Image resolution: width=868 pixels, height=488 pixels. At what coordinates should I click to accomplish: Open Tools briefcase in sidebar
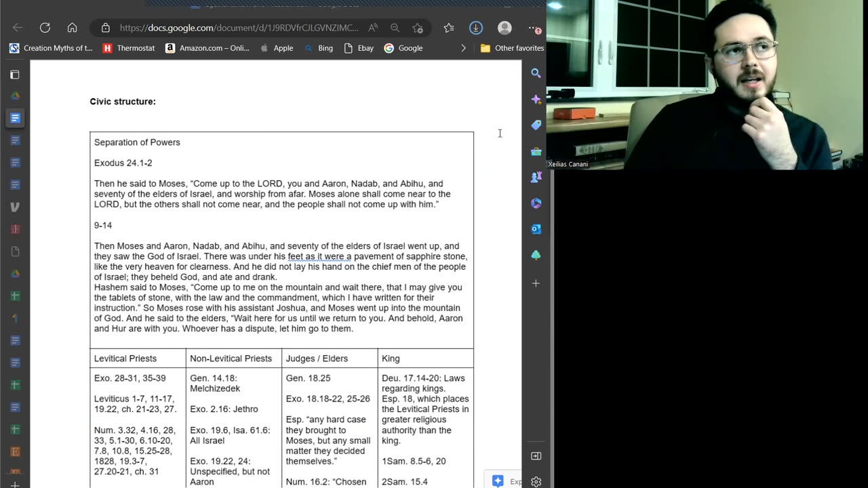tap(536, 151)
